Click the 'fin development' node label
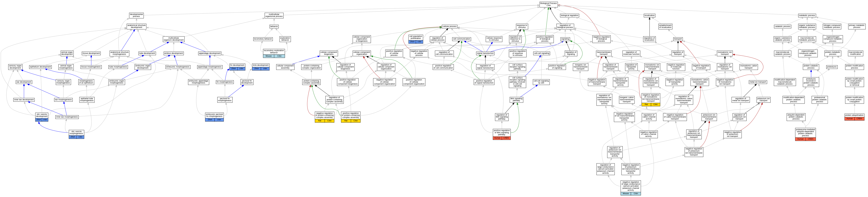The image size is (868, 197). [237, 65]
